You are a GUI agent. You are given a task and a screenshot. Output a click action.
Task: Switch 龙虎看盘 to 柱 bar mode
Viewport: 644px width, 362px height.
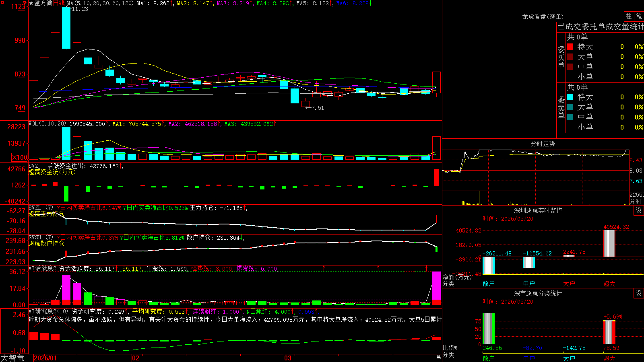(x=629, y=16)
